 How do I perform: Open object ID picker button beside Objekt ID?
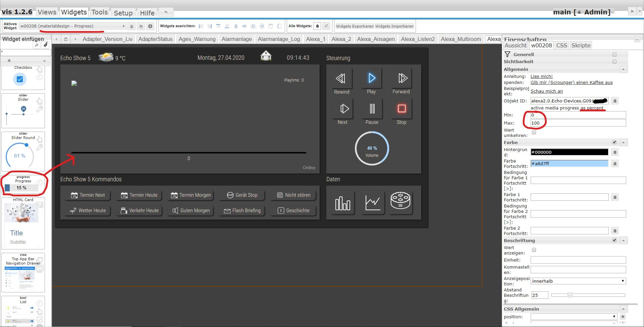click(615, 101)
